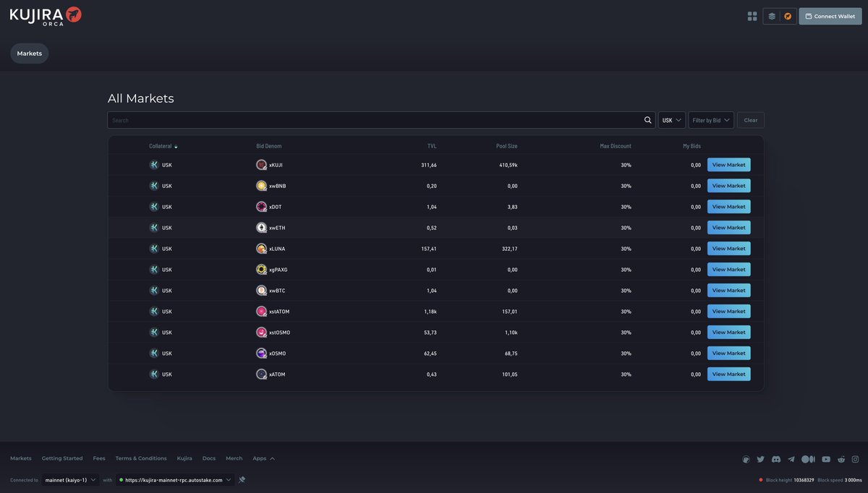
Task: Click the xKUJI token icon
Action: pyautogui.click(x=261, y=165)
